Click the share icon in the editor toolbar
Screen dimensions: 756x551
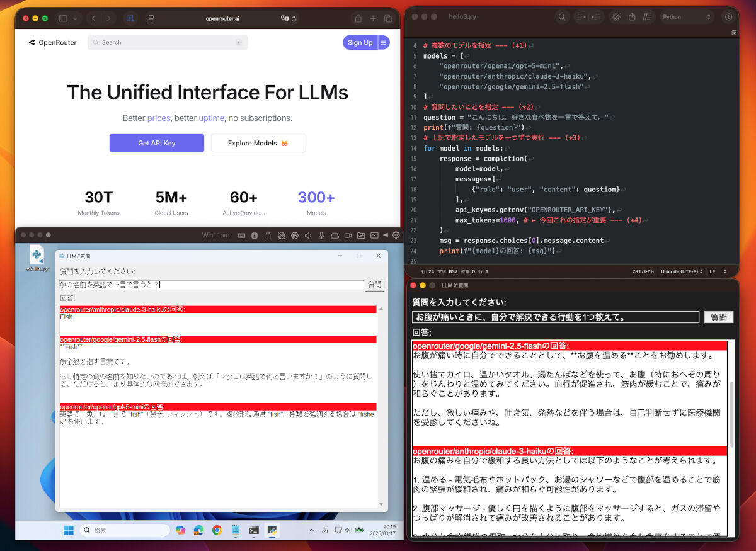click(x=632, y=17)
